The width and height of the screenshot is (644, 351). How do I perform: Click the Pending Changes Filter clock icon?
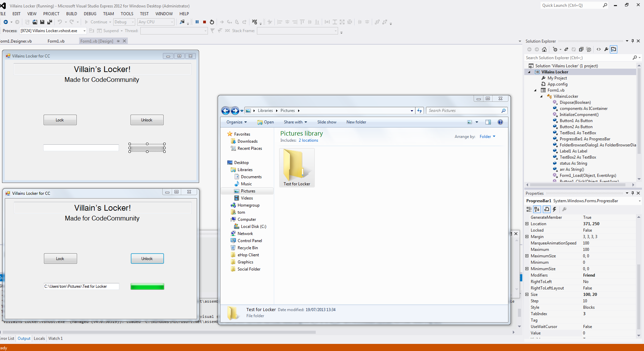(x=555, y=49)
